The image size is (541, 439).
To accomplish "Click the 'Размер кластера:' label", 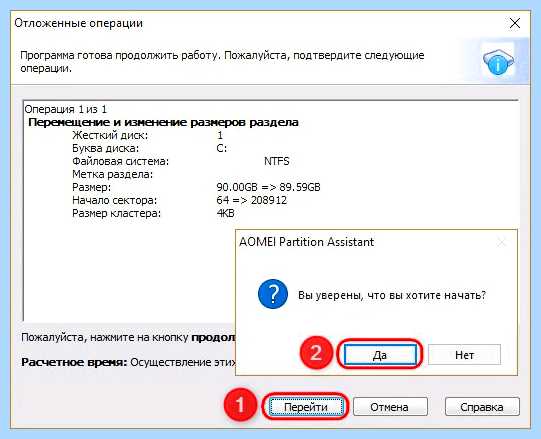I will pos(116,213).
